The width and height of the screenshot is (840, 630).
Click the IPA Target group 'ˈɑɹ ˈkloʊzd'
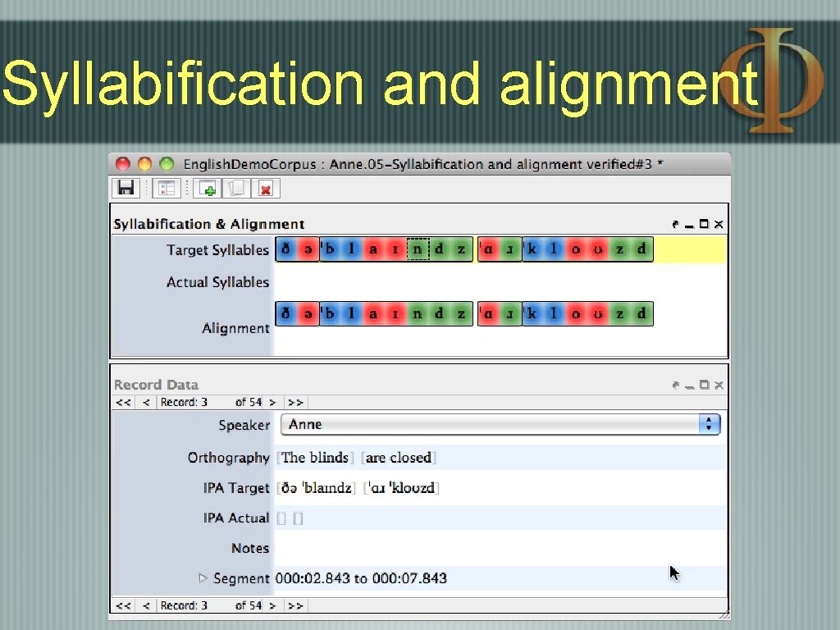401,488
